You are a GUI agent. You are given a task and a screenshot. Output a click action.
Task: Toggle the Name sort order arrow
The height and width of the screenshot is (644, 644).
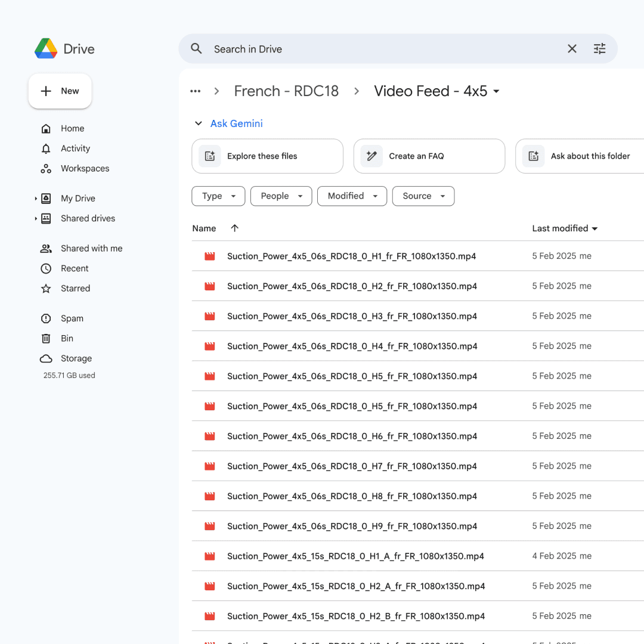click(x=235, y=228)
